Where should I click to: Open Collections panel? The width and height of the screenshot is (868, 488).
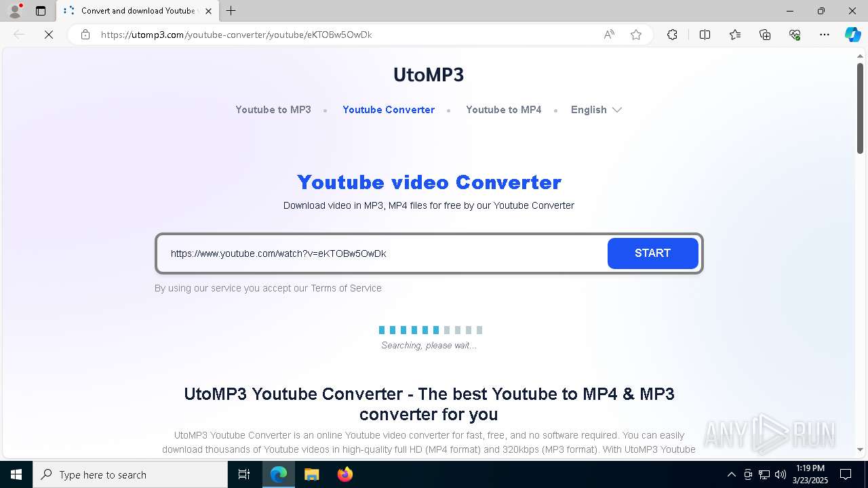point(765,35)
